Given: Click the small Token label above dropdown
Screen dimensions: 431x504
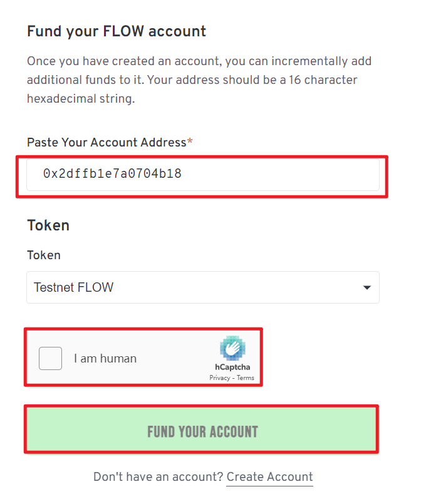Looking at the screenshot, I should point(44,255).
